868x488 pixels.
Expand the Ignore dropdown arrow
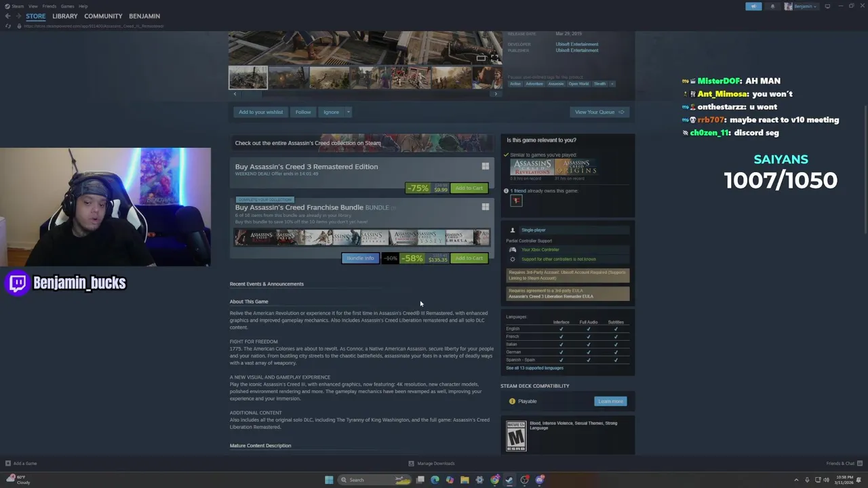click(348, 112)
